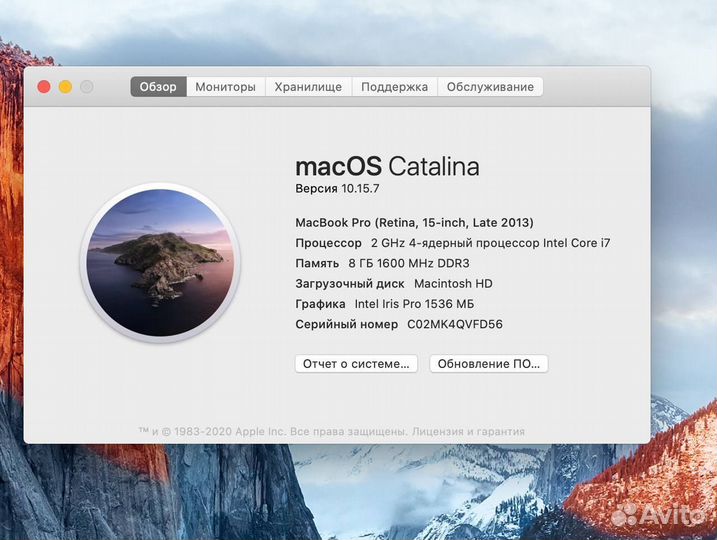This screenshot has width=717, height=540.
Task: Select the Поддержка tab
Action: tap(395, 86)
